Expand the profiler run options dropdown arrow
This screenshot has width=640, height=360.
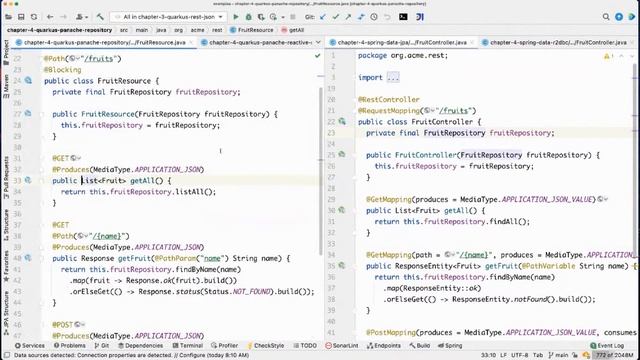(283, 17)
